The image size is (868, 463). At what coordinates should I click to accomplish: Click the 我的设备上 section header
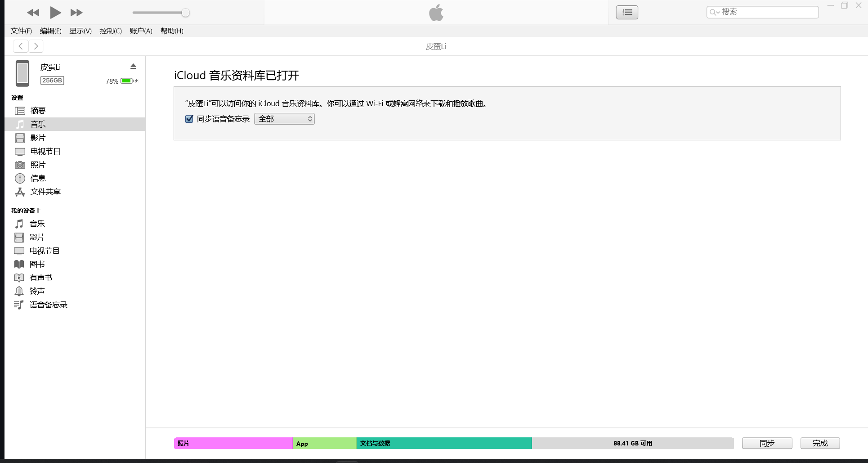coord(26,211)
